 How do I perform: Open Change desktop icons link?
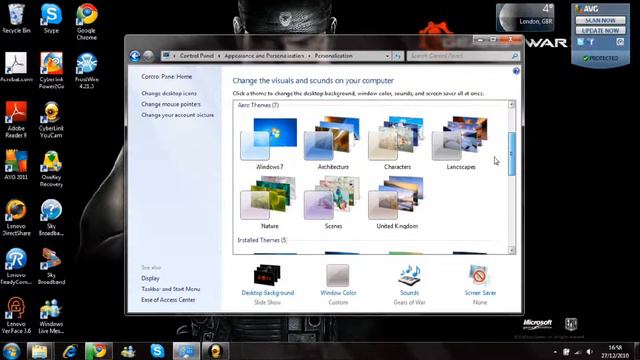point(169,93)
